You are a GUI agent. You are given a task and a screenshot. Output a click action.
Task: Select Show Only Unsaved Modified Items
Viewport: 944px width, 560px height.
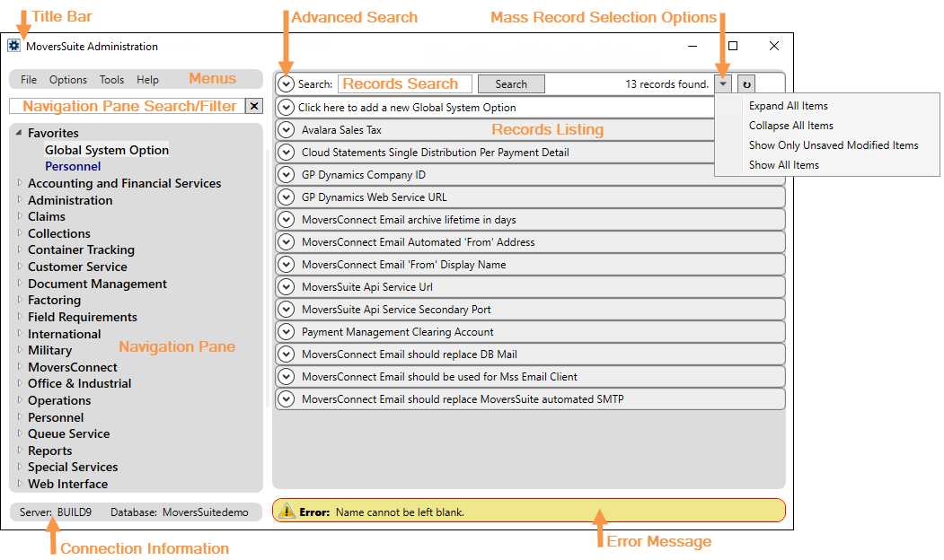834,144
